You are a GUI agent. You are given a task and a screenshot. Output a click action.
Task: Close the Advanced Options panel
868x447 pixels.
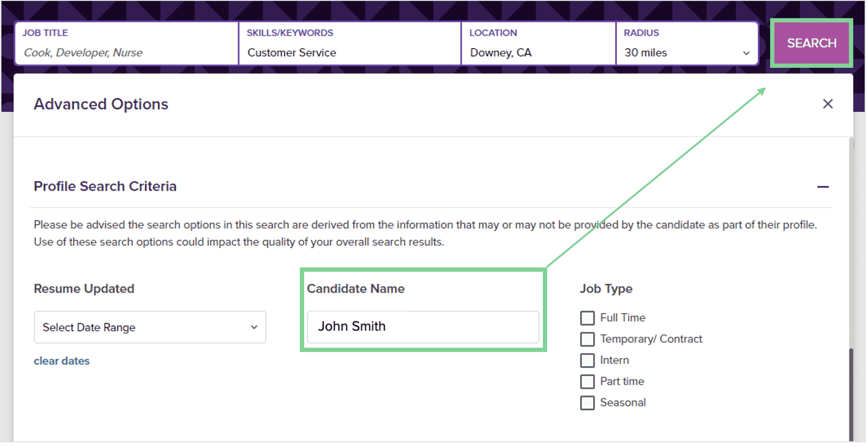pos(827,104)
